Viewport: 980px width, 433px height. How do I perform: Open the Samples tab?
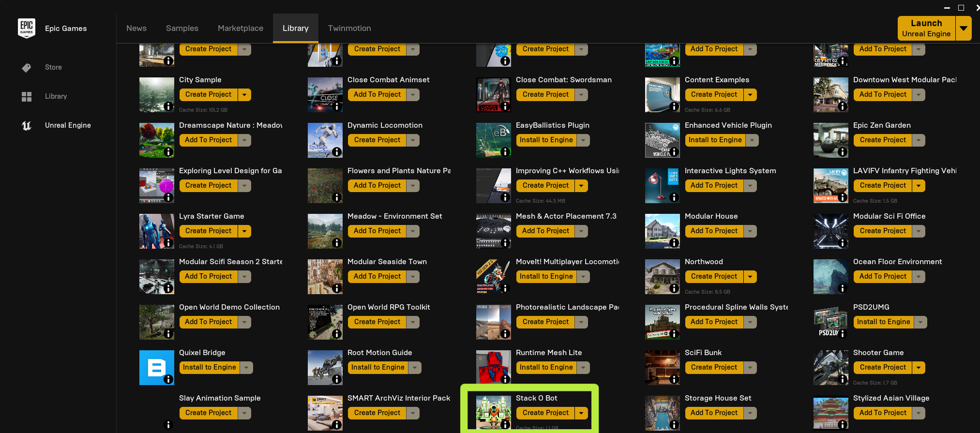(x=182, y=28)
